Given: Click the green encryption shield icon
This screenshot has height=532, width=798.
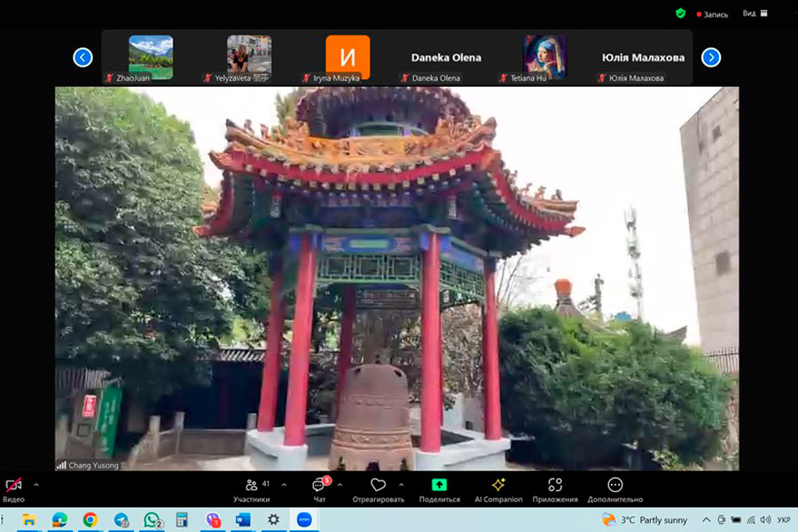Looking at the screenshot, I should 680,13.
